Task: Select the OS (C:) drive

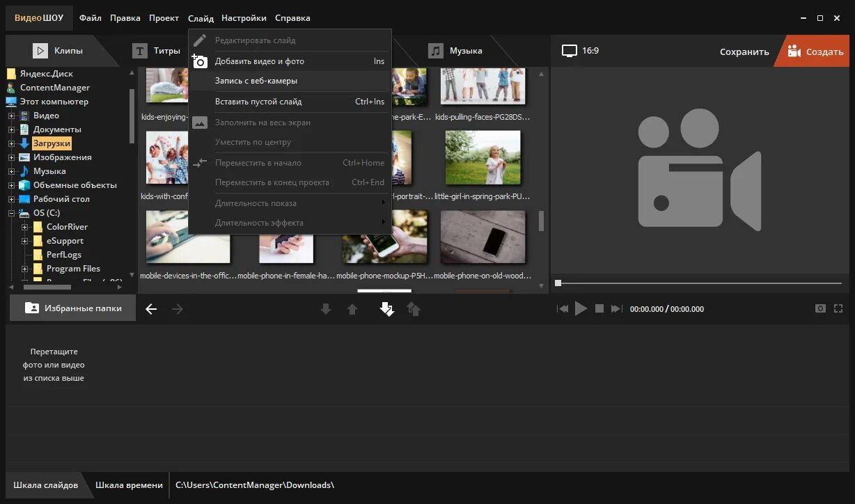Action: pyautogui.click(x=47, y=213)
